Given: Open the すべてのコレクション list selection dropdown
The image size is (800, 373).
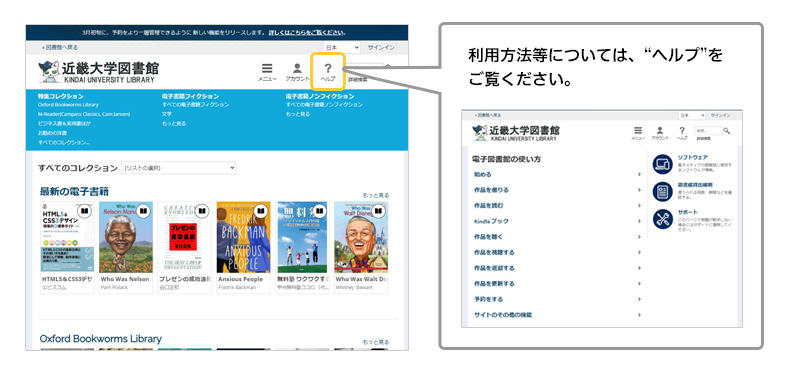Looking at the screenshot, I should [179, 168].
